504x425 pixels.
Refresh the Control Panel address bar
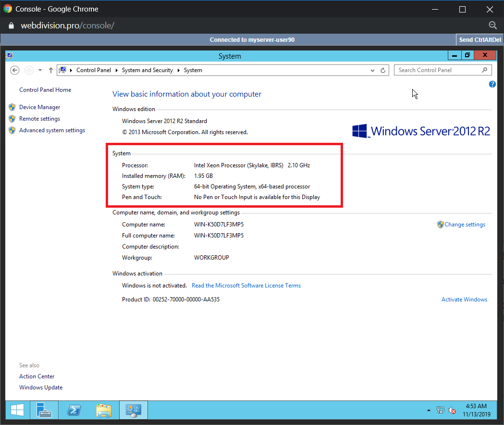click(383, 70)
